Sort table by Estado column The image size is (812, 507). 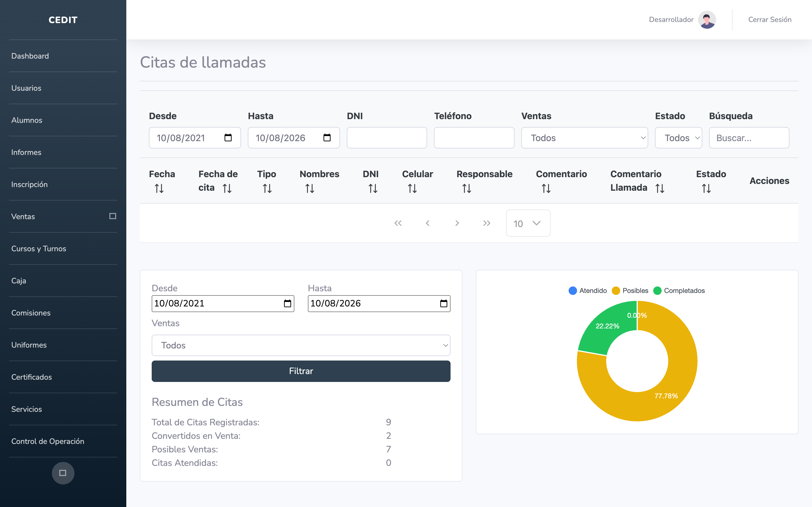pyautogui.click(x=706, y=188)
